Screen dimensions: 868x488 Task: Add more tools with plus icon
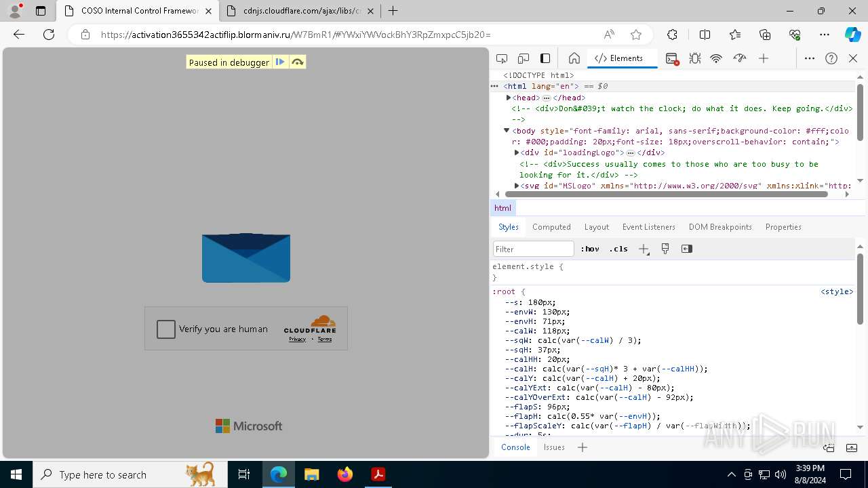click(764, 58)
